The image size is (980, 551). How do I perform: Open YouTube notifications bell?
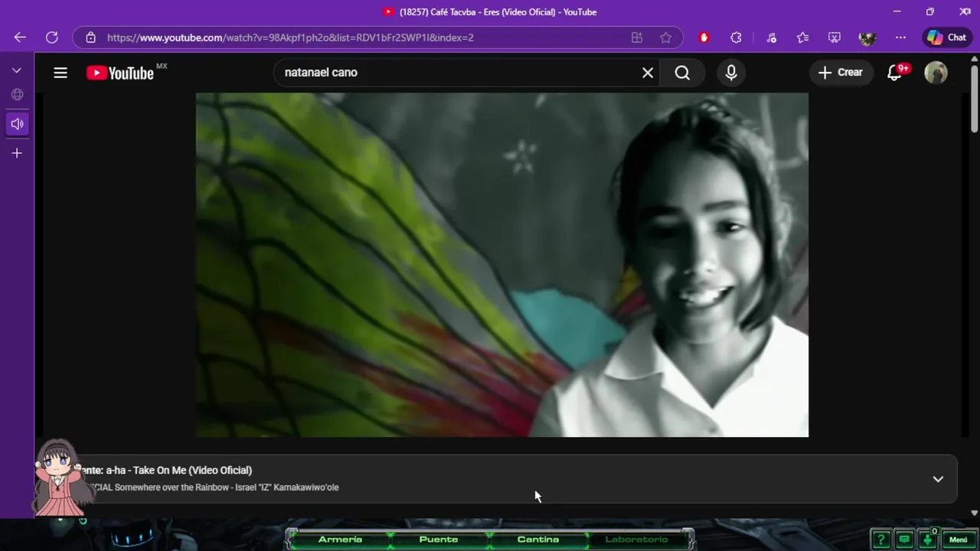pos(894,73)
